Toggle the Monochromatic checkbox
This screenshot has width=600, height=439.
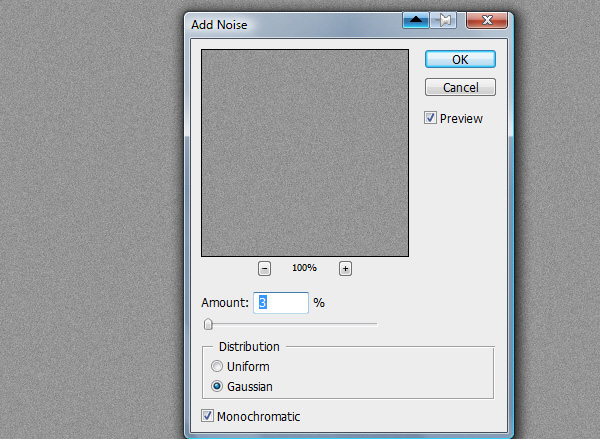tap(207, 416)
